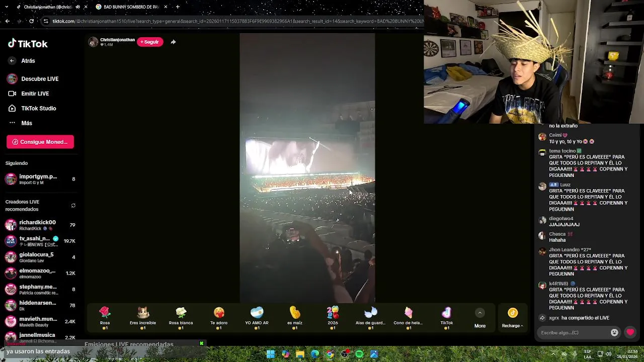Screen dimensions: 644x362
Task: Click tema tocino username in chat
Action: pyautogui.click(x=562, y=151)
